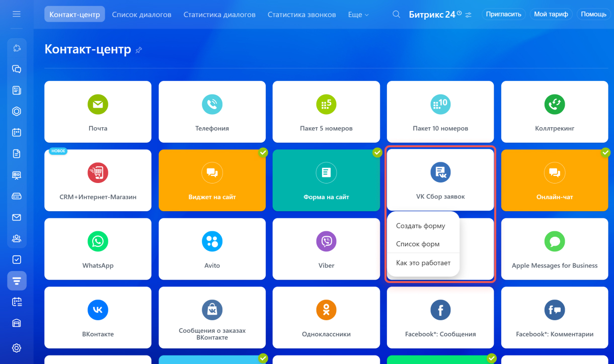Viewport: 614px width, 364px height.
Task: Open the settings gear in the sidebar
Action: coord(17,347)
